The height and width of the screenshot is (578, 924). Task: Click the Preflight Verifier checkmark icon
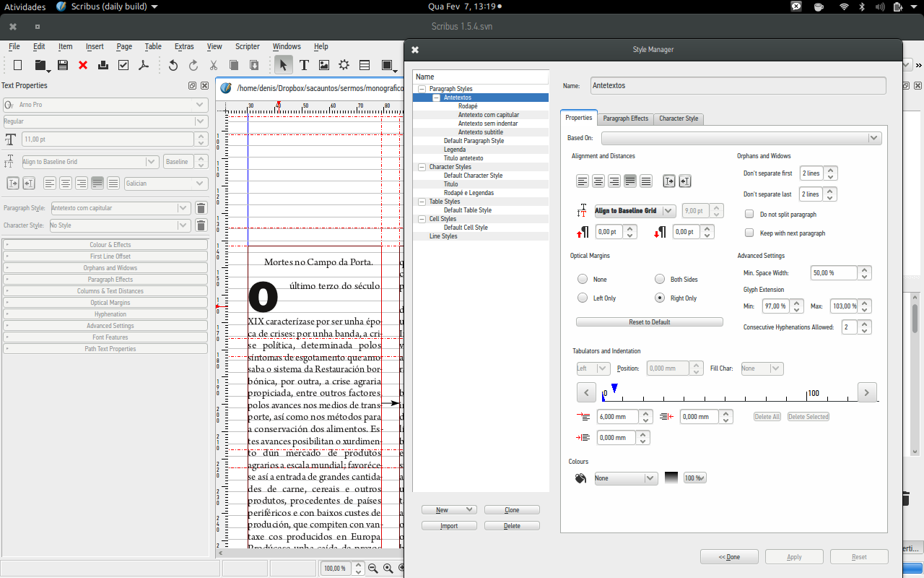pos(123,65)
